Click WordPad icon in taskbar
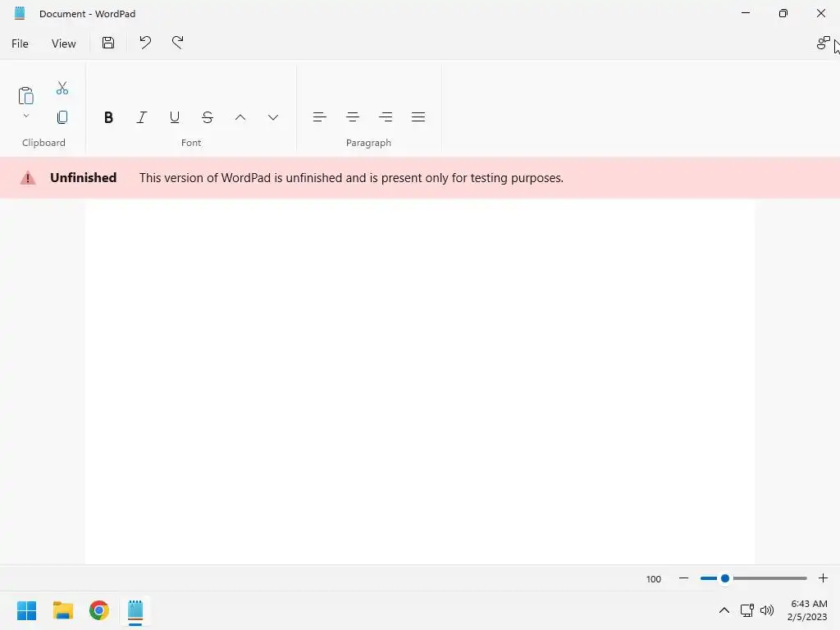840x630 pixels. 135,610
